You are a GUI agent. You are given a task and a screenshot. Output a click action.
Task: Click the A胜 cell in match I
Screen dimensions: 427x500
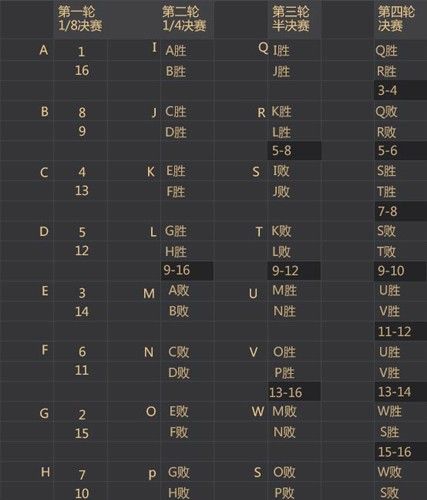click(x=176, y=51)
